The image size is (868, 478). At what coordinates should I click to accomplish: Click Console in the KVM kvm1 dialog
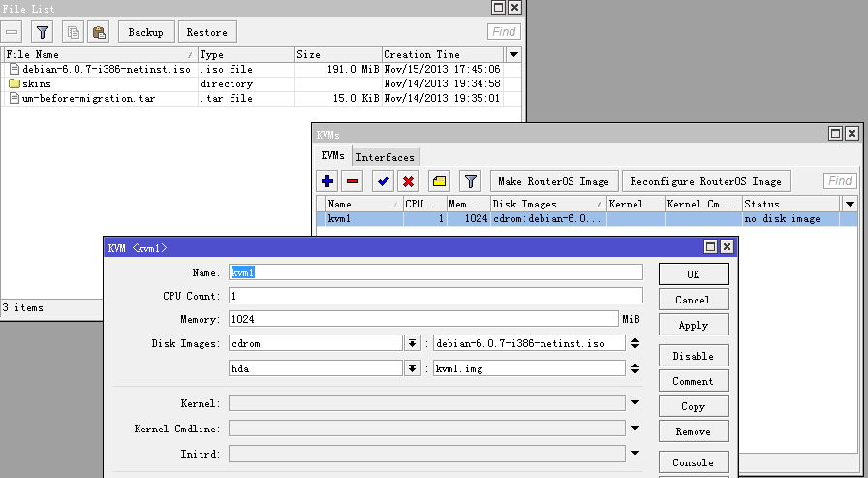(x=694, y=462)
